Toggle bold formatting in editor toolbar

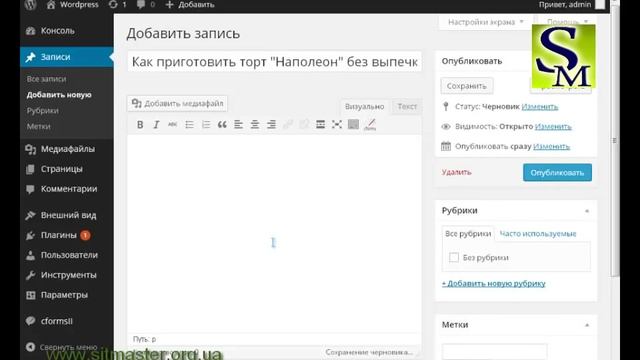140,124
